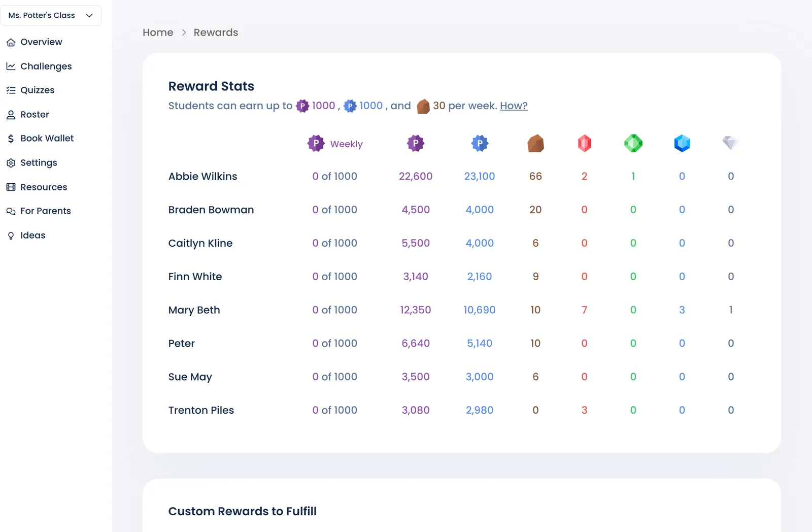Click the Rewards breadcrumb
This screenshot has height=532, width=812.
(216, 32)
